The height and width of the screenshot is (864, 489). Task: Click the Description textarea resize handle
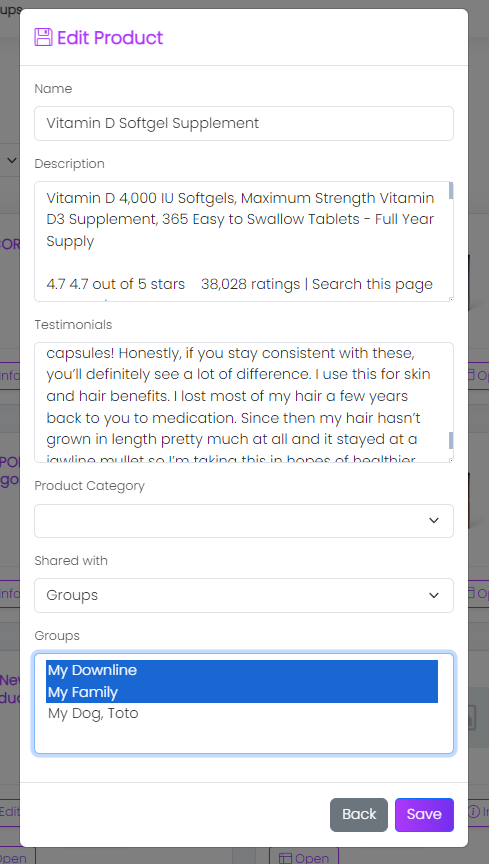pos(451,299)
